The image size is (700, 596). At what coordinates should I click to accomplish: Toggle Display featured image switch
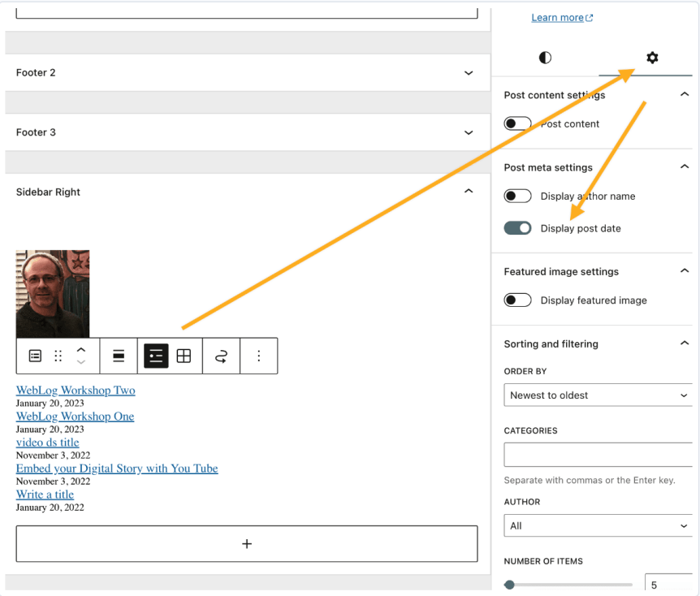(x=517, y=300)
